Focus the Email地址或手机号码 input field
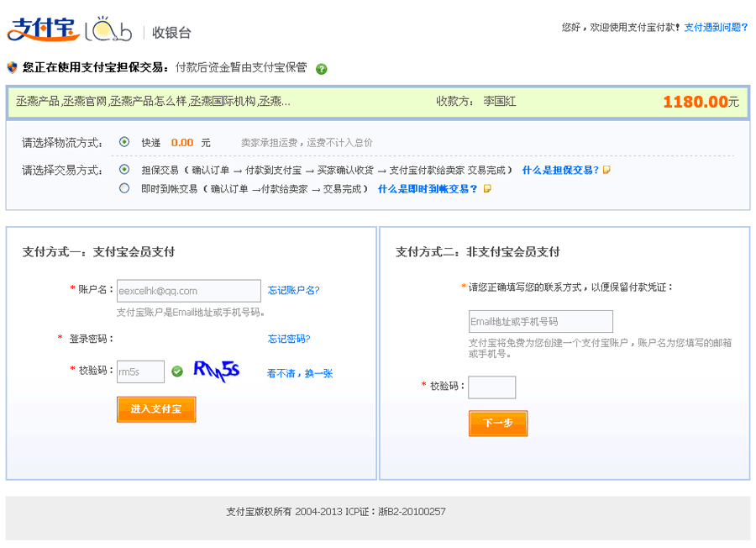The height and width of the screenshot is (548, 756). pyautogui.click(x=541, y=321)
